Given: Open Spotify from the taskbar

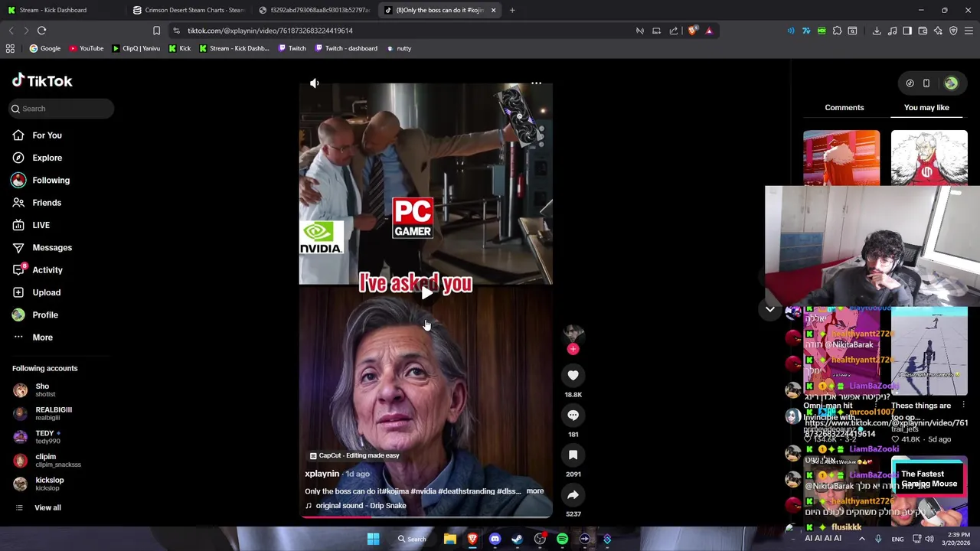Looking at the screenshot, I should 562,539.
